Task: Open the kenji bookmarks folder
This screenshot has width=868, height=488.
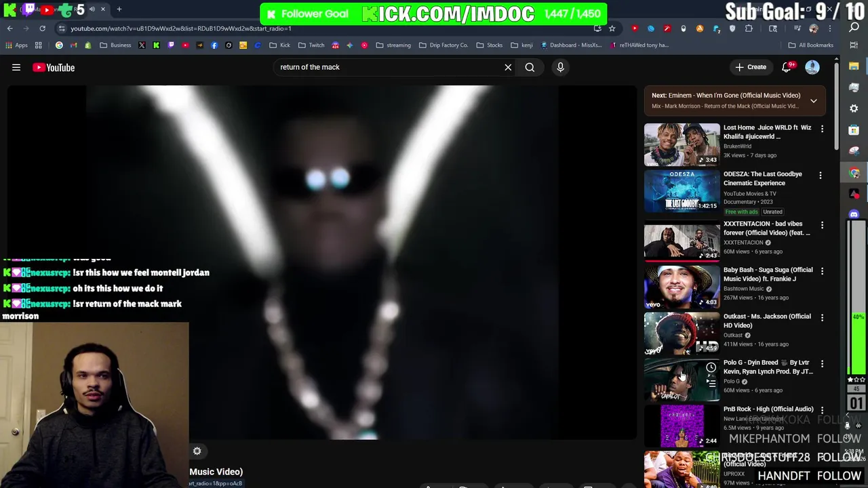Action: [521, 45]
